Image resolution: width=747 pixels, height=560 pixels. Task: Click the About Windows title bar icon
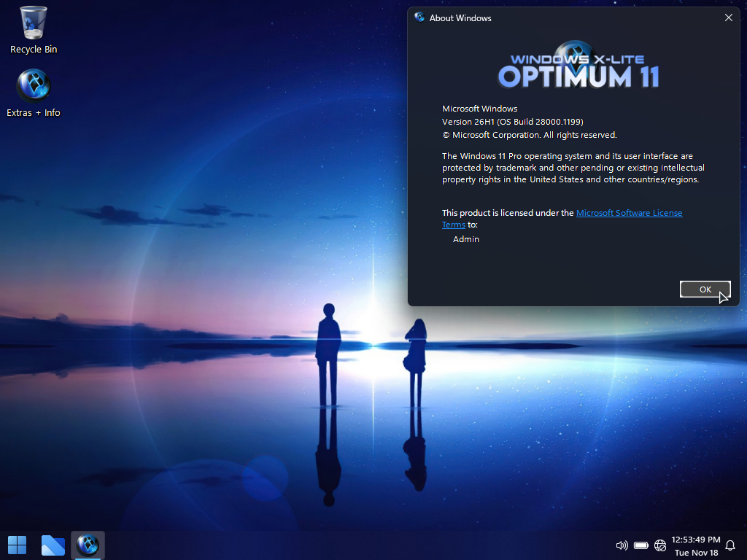tap(419, 17)
